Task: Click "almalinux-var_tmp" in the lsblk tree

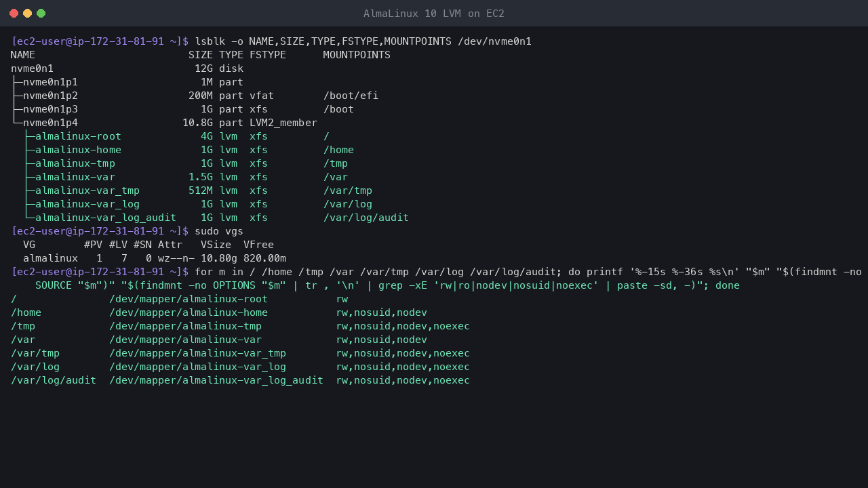Action: (87, 190)
